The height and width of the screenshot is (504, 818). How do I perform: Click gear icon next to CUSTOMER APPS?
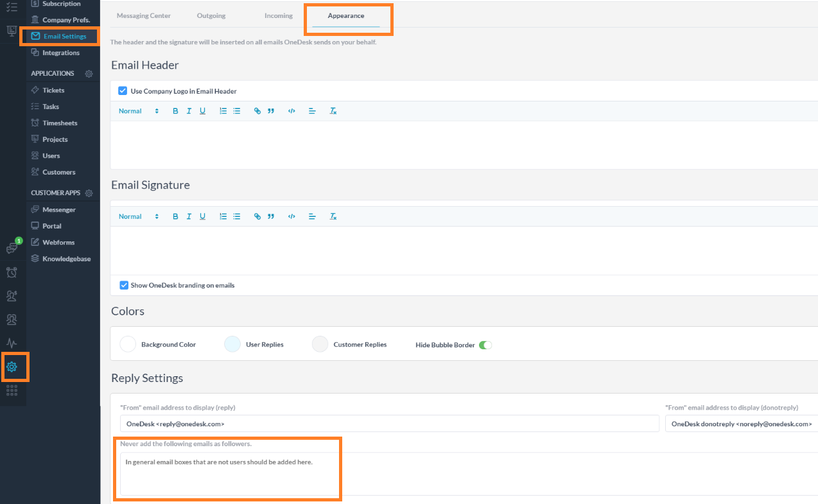89,193
